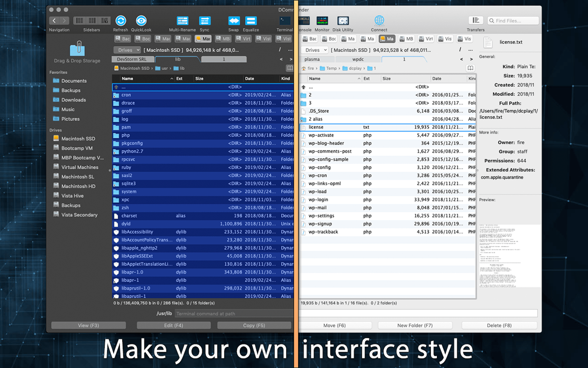Open the Disk Utility icon
Viewport: 588px width, 368px height.
[343, 21]
